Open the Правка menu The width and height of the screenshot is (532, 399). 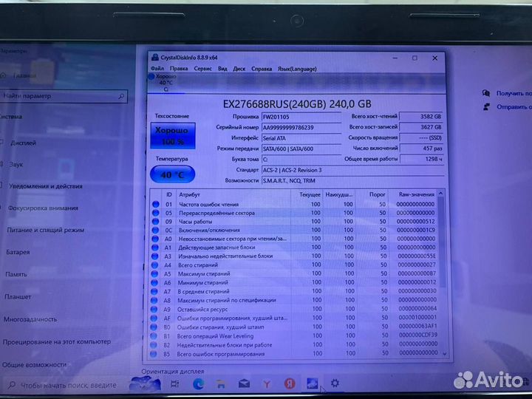coord(179,69)
